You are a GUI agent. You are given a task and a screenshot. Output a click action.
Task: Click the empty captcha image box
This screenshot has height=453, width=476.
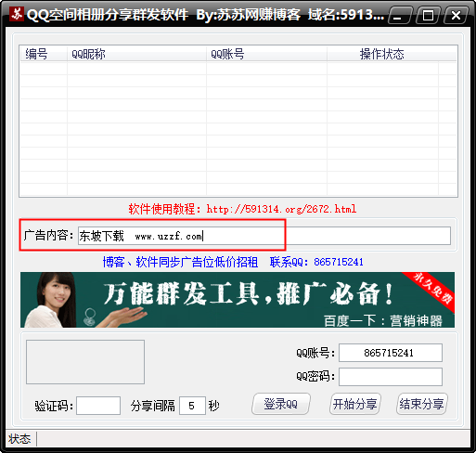tap(85, 362)
